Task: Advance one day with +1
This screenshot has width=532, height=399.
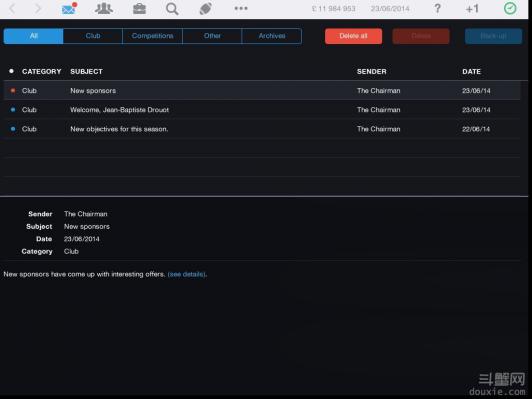Action: [x=472, y=8]
